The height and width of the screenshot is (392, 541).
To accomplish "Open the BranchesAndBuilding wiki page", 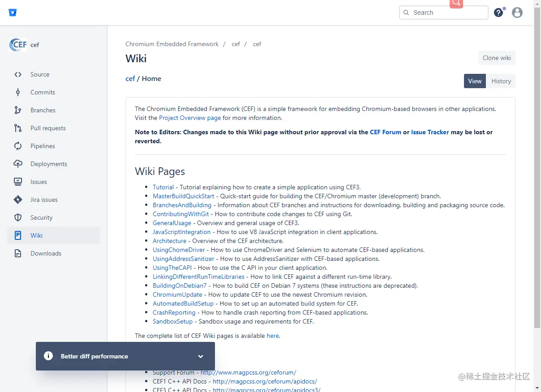I will click(182, 205).
